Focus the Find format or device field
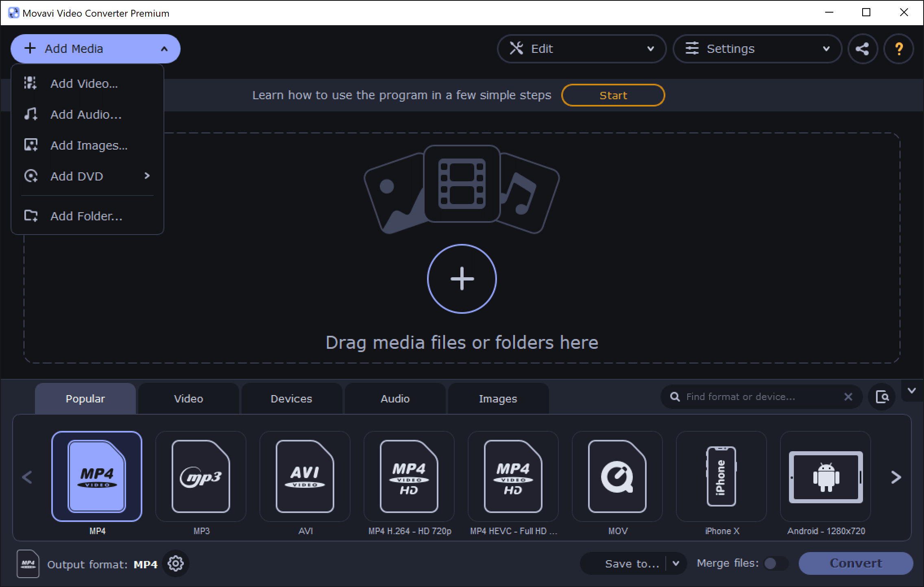Screen dimensions: 924x587 [x=761, y=397]
